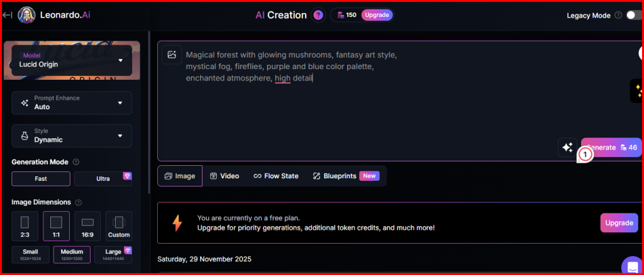Click the add image icon in prompt box

171,55
